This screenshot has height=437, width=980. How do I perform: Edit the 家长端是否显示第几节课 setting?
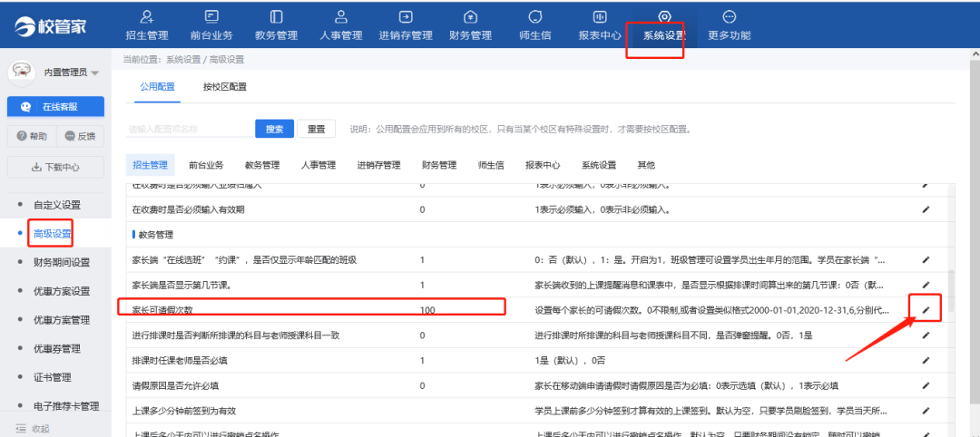tap(926, 286)
